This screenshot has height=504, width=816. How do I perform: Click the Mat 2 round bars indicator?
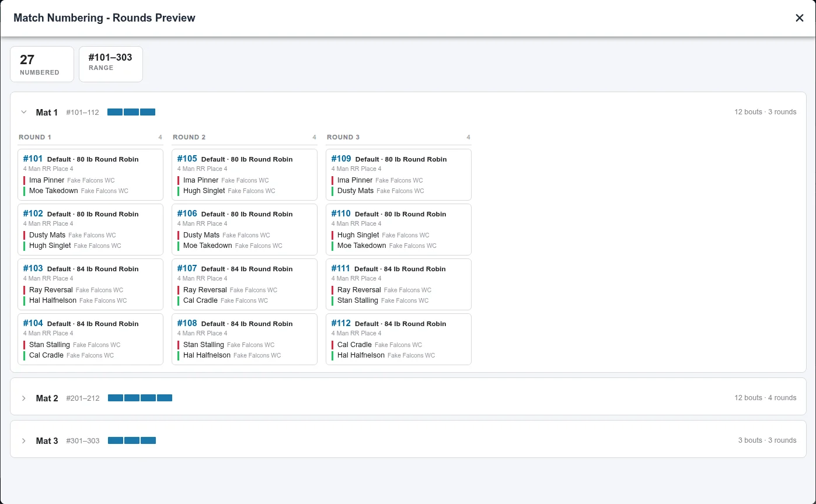click(140, 398)
